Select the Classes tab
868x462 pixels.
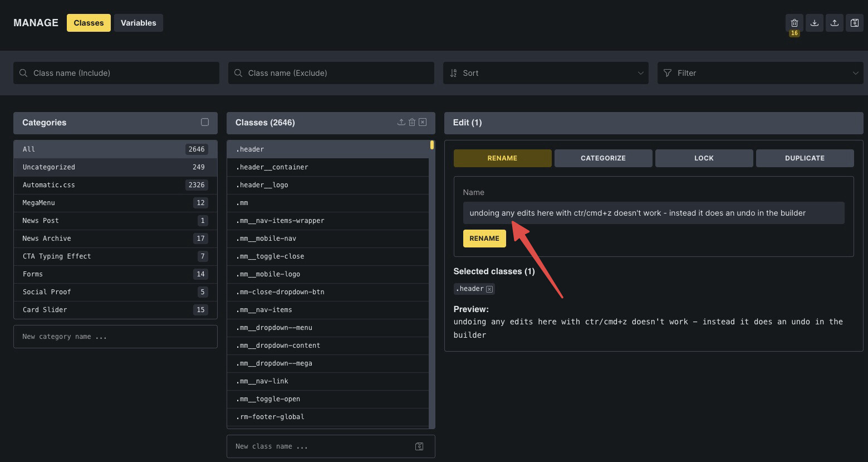click(x=89, y=23)
